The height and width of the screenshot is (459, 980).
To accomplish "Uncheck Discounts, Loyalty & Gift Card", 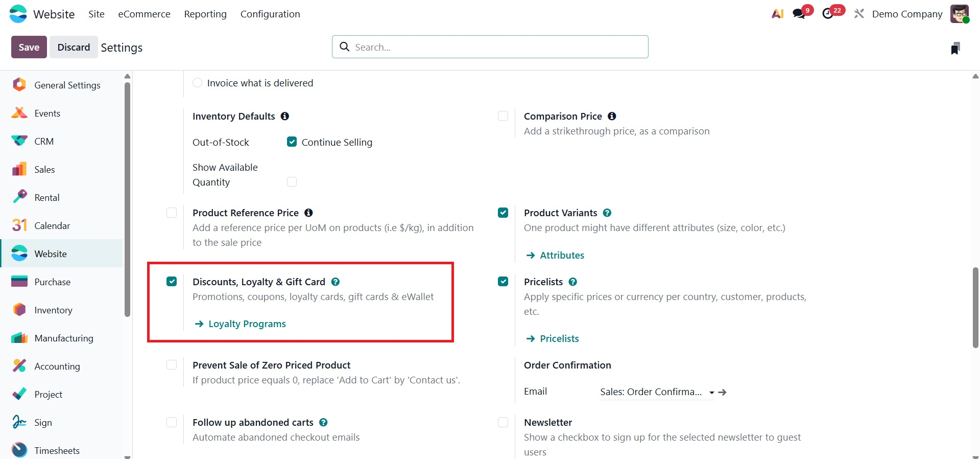I will click(x=172, y=281).
